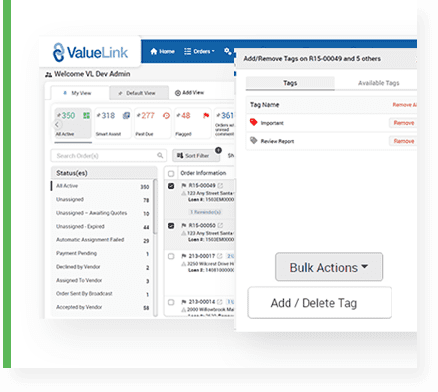Click the ValueLink logo
Viewport: 438px width, 392px height.
90,52
